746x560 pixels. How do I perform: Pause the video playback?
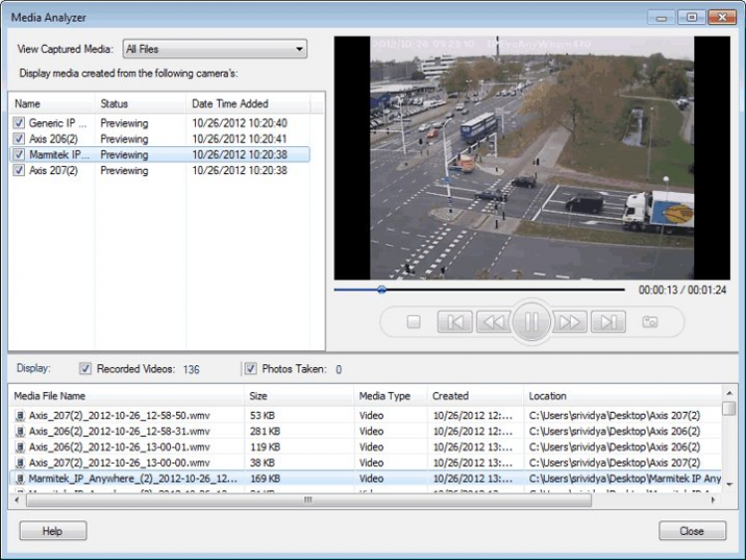click(531, 322)
